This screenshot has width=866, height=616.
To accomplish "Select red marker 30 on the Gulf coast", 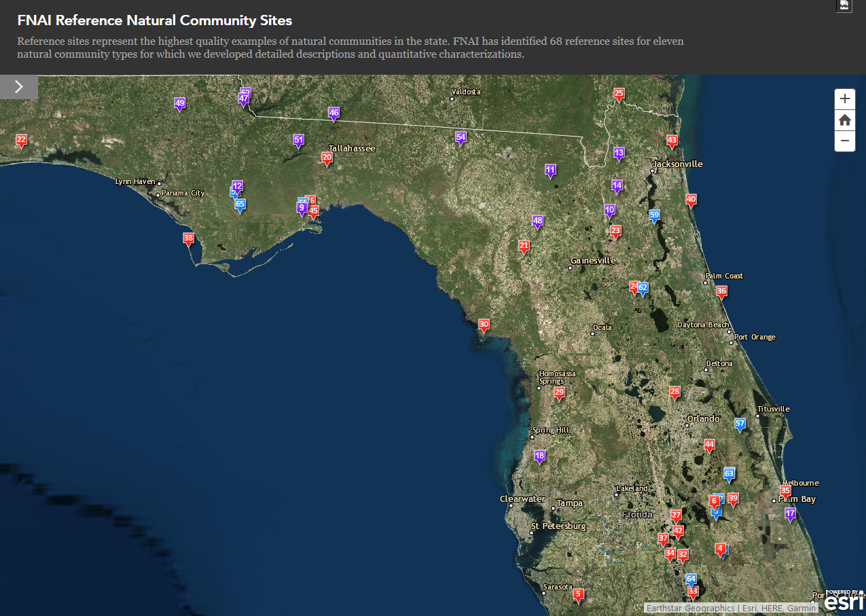I will [484, 325].
